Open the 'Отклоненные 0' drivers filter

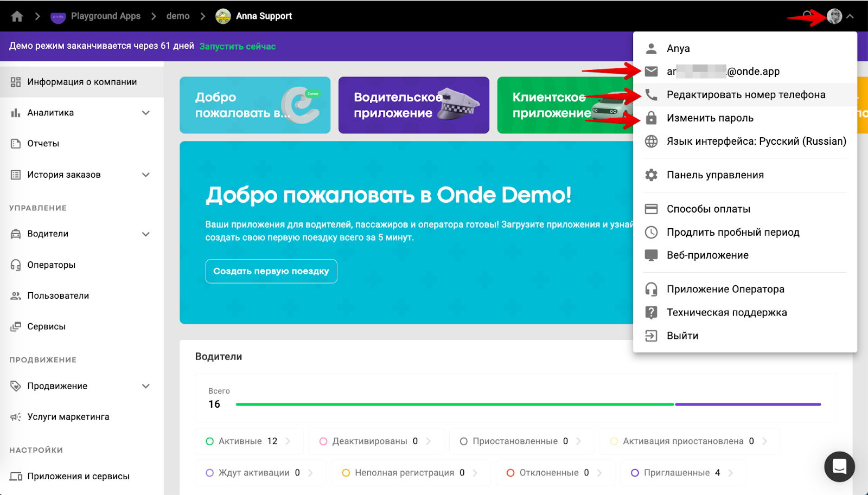coord(554,473)
